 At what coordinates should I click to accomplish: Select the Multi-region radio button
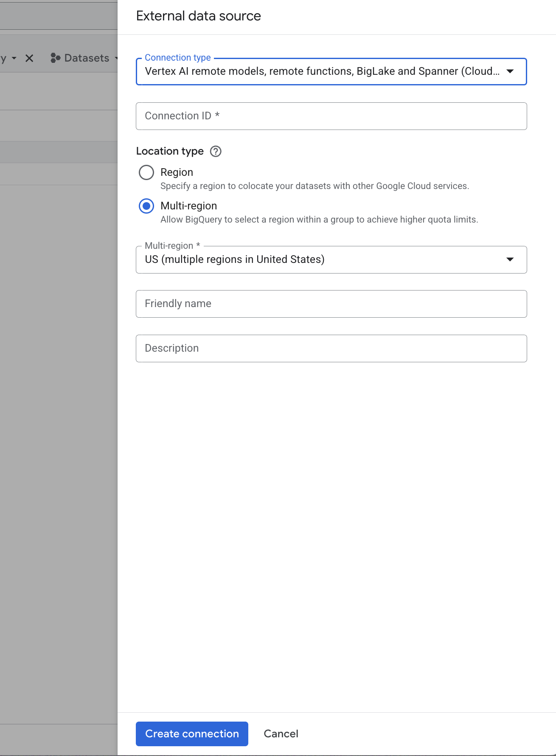point(146,206)
